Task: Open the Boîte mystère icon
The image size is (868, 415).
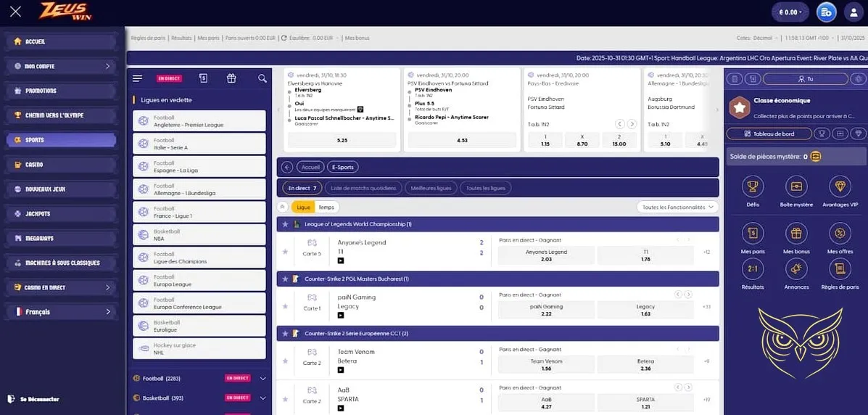Action: [x=796, y=187]
